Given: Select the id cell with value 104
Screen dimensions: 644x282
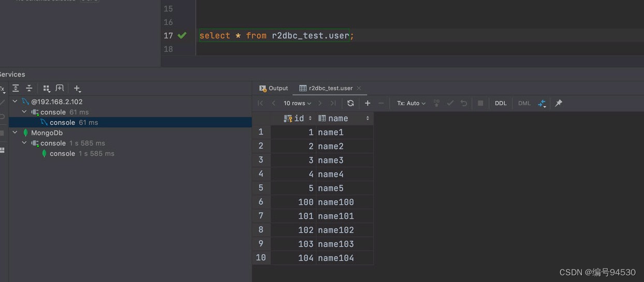Looking at the screenshot, I should coord(294,258).
